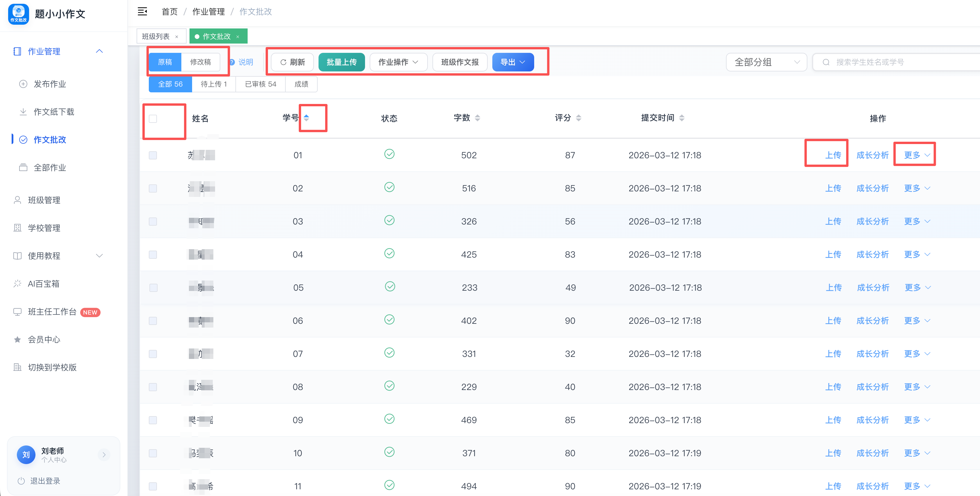Viewport: 980px width, 496px height.
Task: Click the 题小小作文 app logo
Action: 18,14
